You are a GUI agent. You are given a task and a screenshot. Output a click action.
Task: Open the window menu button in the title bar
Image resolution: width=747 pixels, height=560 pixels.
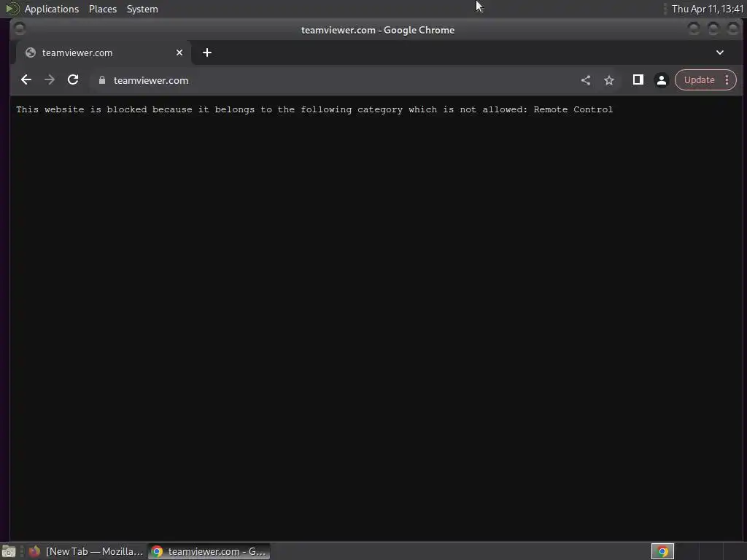click(20, 28)
